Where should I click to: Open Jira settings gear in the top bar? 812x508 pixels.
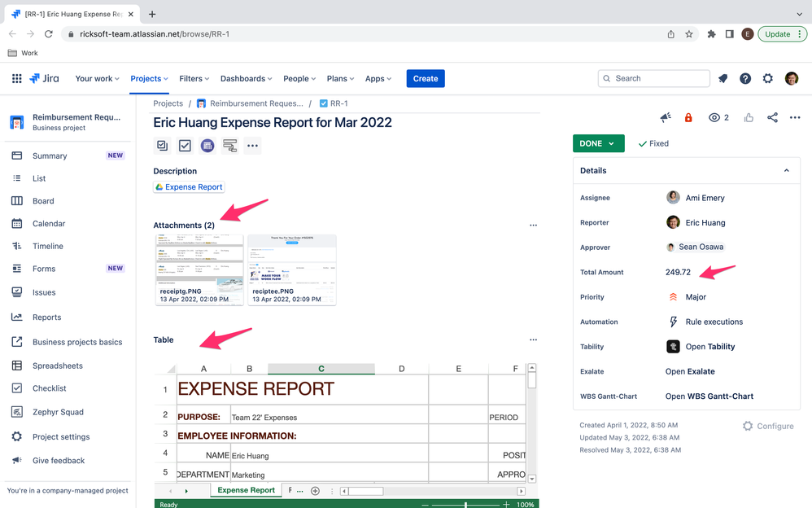point(768,78)
